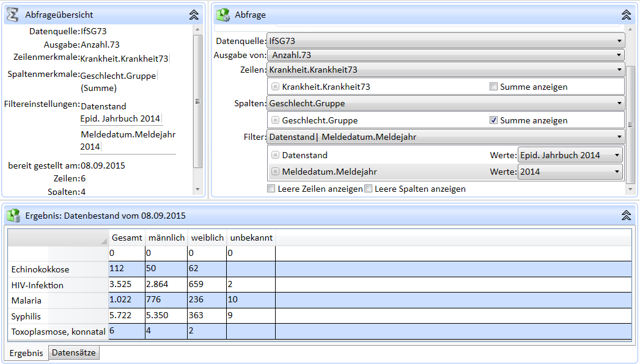
Task: Uncheck Summe anzeigen for Geschlecht.Gruppe
Action: click(x=494, y=120)
